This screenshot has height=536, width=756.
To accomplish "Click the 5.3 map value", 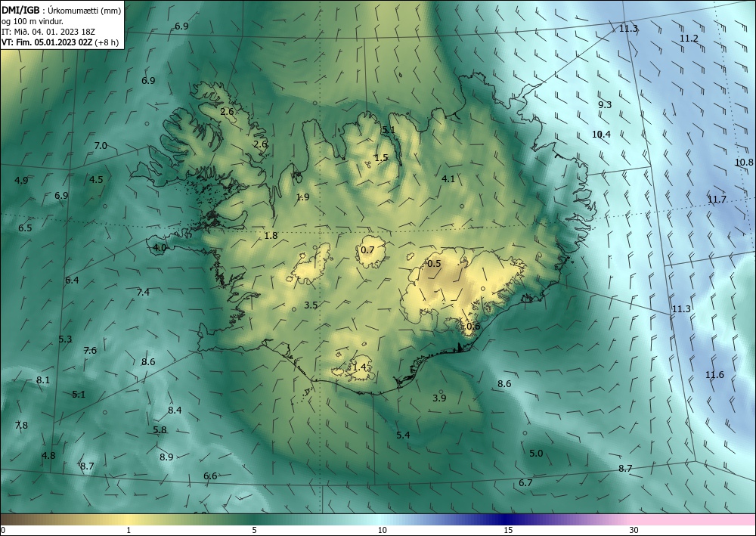I will (65, 339).
